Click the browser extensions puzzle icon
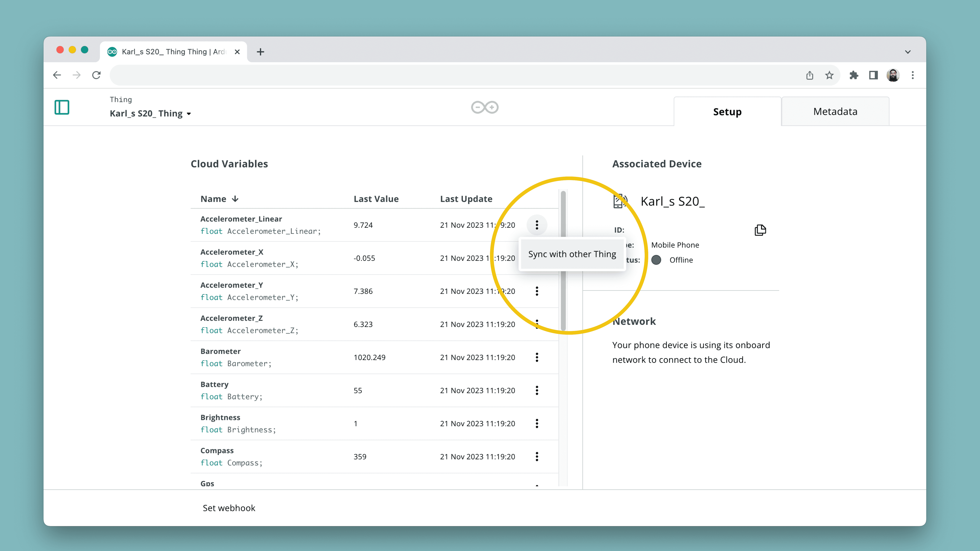 click(x=854, y=75)
